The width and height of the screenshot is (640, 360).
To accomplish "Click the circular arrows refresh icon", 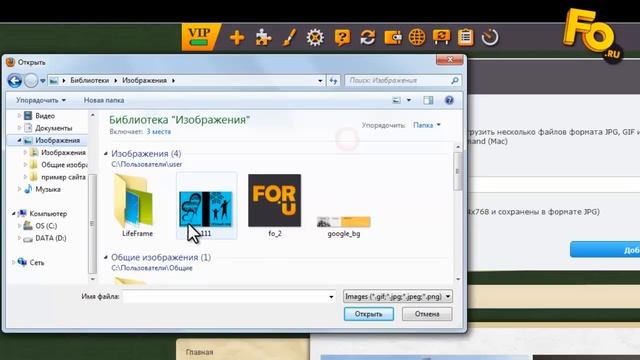I will point(367,38).
